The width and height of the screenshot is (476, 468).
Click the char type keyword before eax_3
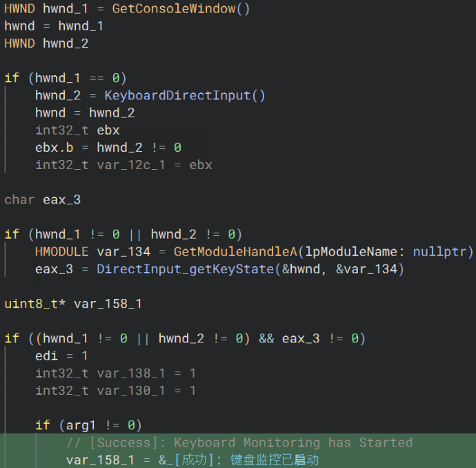(x=19, y=199)
